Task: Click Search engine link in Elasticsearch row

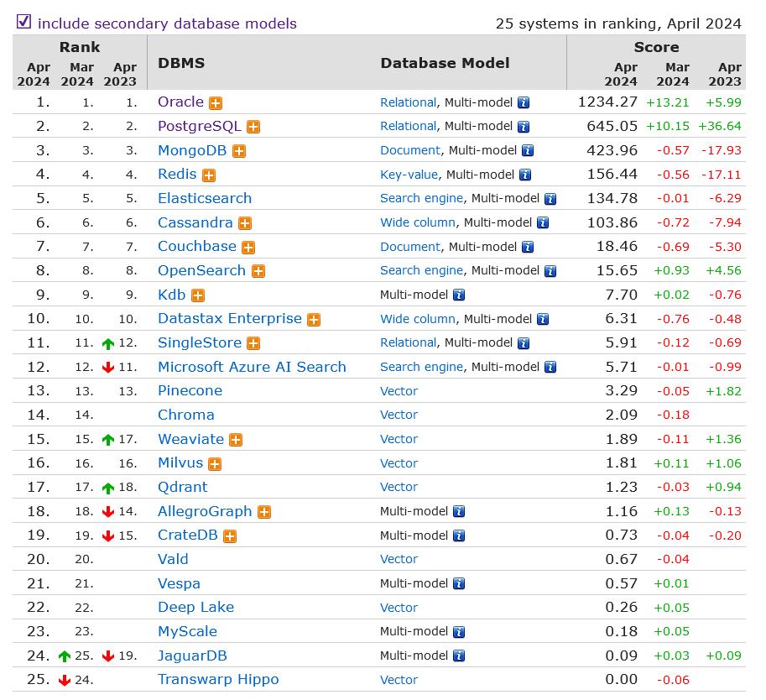Action: coord(421,198)
